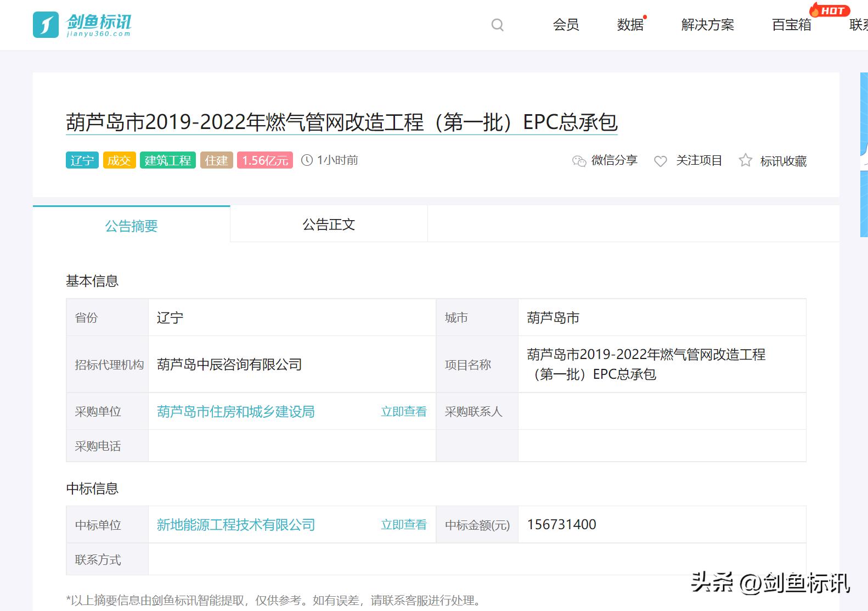Viewport: 868px width, 611px height.
Task: Select the 156731400 bid amount value
Action: point(562,525)
